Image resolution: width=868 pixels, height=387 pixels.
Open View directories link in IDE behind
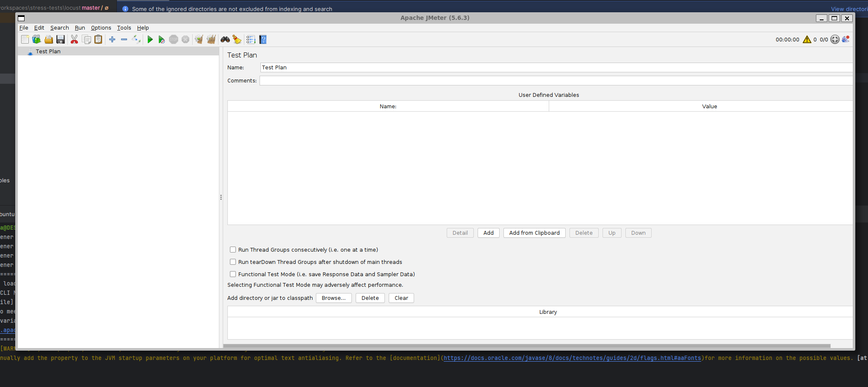pos(849,9)
